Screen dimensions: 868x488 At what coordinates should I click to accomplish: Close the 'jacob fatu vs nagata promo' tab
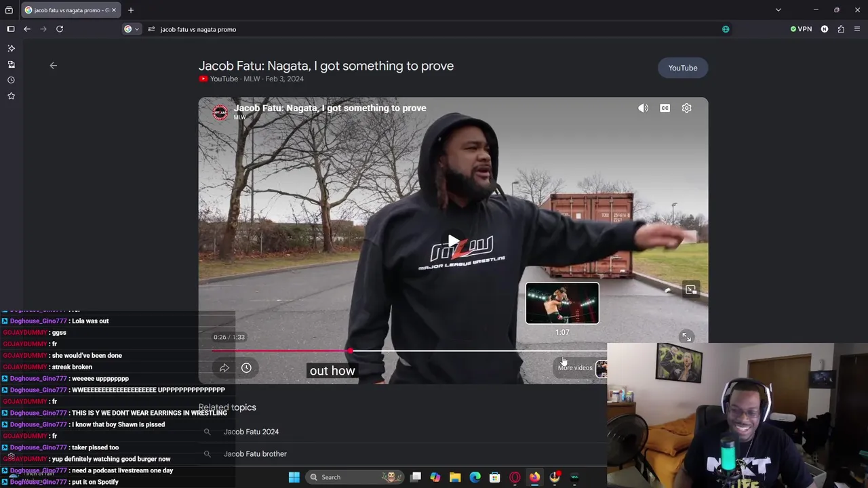pos(114,10)
